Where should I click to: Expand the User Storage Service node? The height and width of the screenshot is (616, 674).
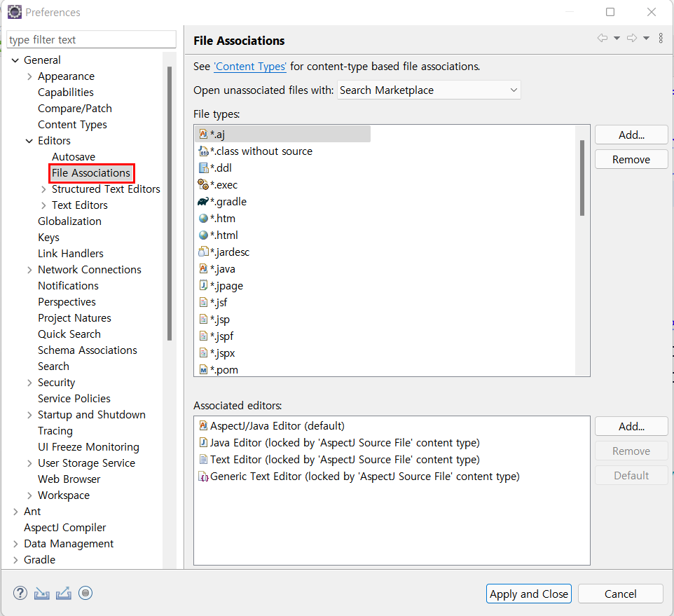(x=29, y=463)
